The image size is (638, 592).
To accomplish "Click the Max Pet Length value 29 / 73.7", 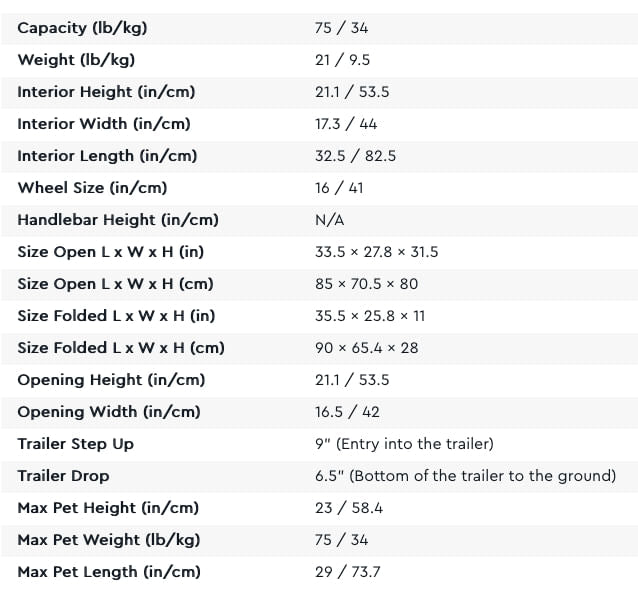I will (x=348, y=572).
